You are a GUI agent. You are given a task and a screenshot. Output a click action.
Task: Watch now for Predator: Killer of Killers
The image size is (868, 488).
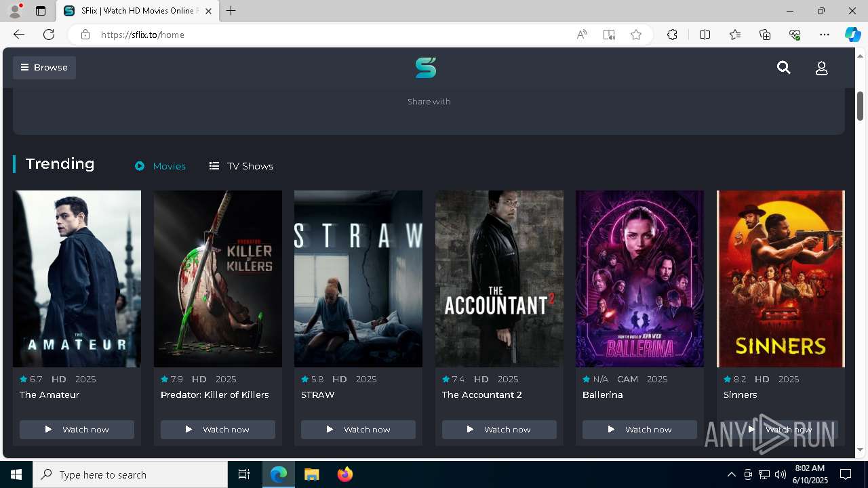click(x=218, y=430)
